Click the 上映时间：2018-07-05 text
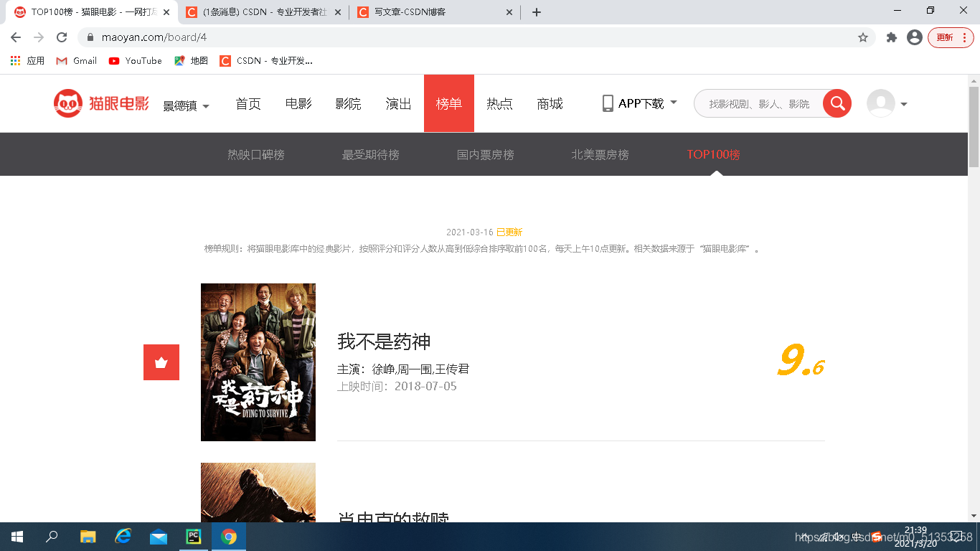Viewport: 980px width, 551px height. click(397, 387)
